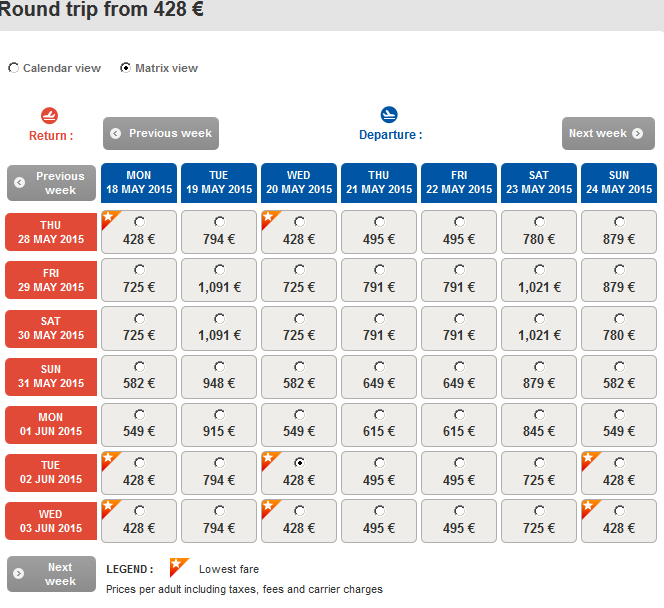Click the blue Departure plane icon
This screenshot has width=664, height=608.
389,115
